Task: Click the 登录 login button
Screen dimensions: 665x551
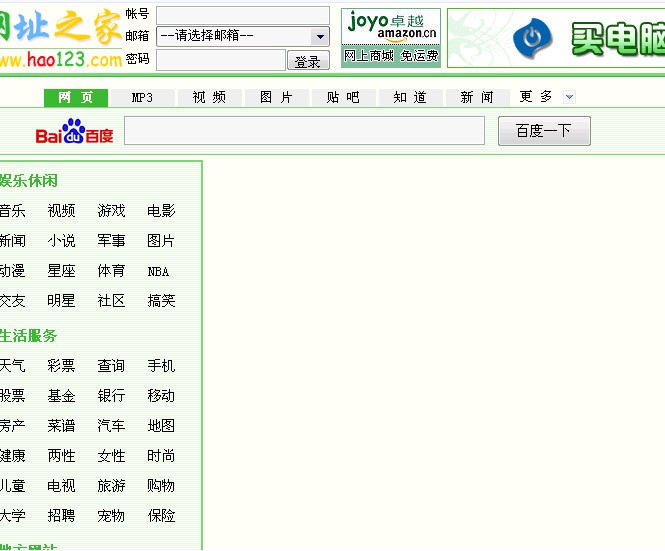Action: [308, 60]
